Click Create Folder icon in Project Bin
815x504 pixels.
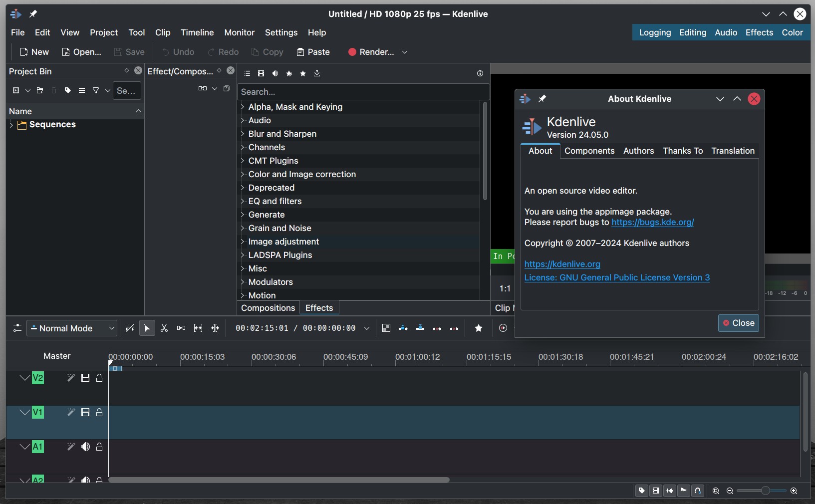[40, 90]
